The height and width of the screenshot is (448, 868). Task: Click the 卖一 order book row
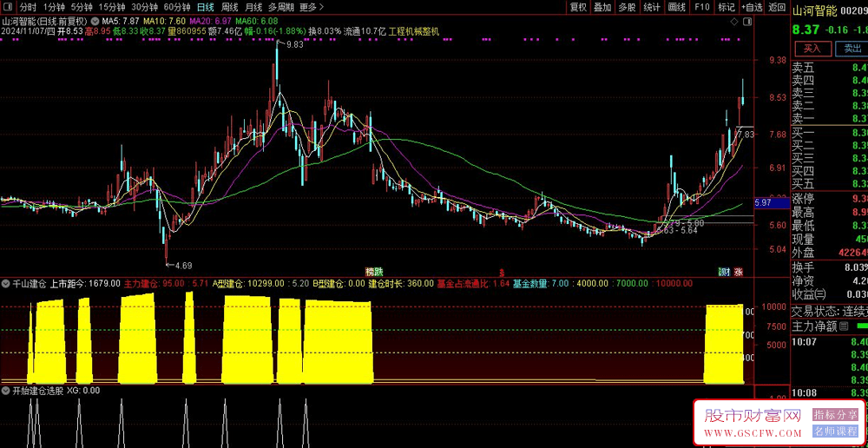click(x=830, y=118)
